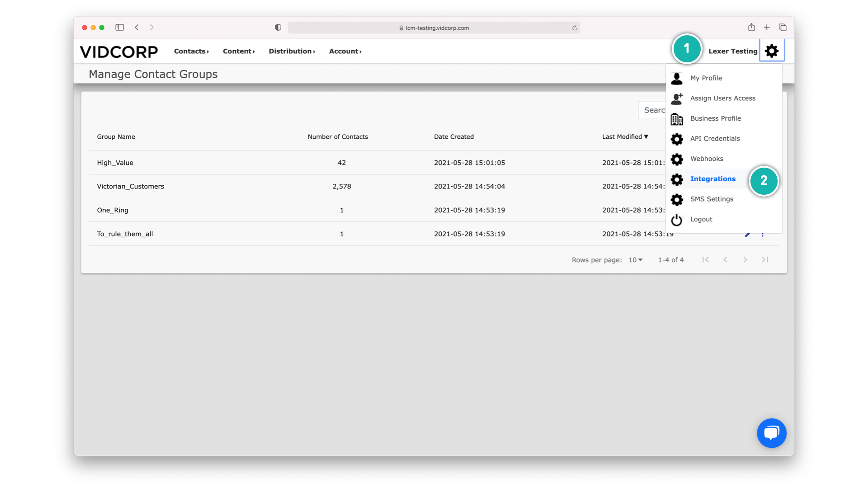Click the Safari sidebar toggle icon
Image resolution: width=868 pixels, height=488 pixels.
coord(119,28)
